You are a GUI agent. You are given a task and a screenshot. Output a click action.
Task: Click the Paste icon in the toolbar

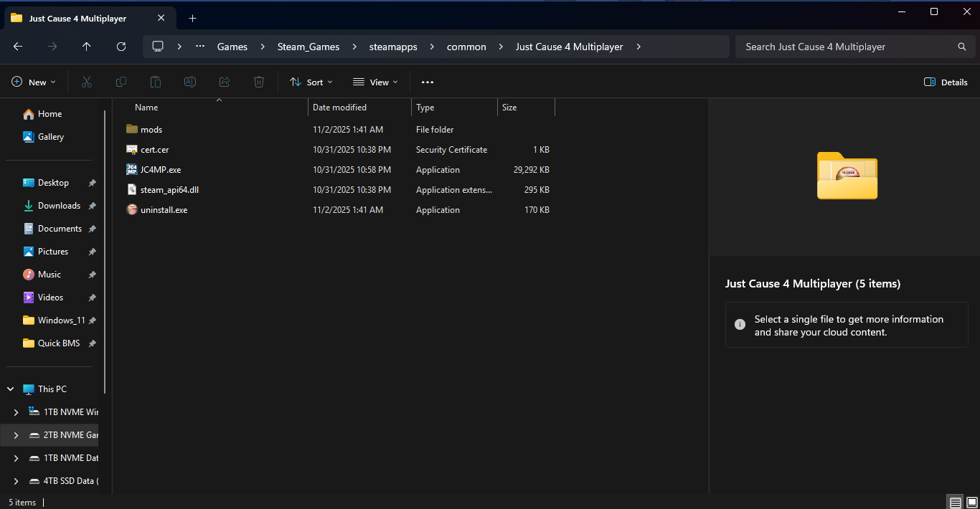coord(155,82)
